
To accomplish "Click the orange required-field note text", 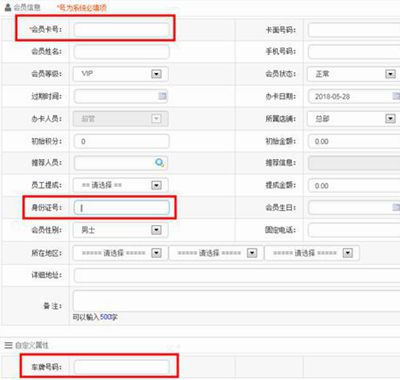I will coord(81,8).
